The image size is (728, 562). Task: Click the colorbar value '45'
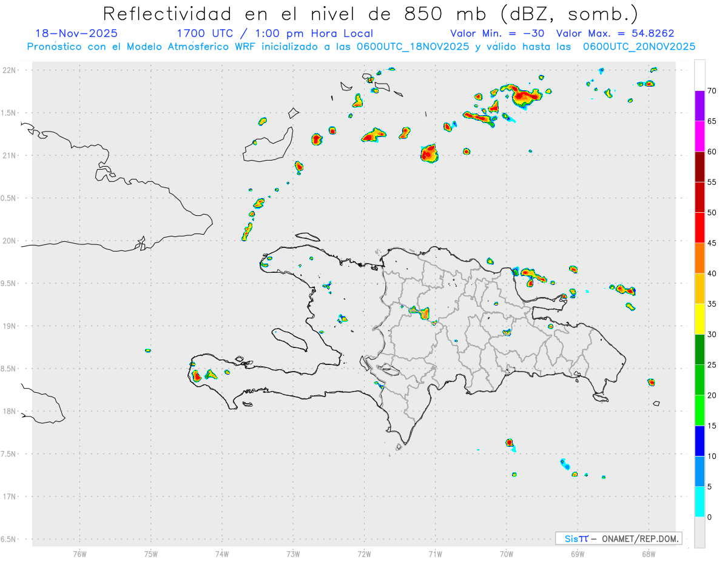(712, 243)
